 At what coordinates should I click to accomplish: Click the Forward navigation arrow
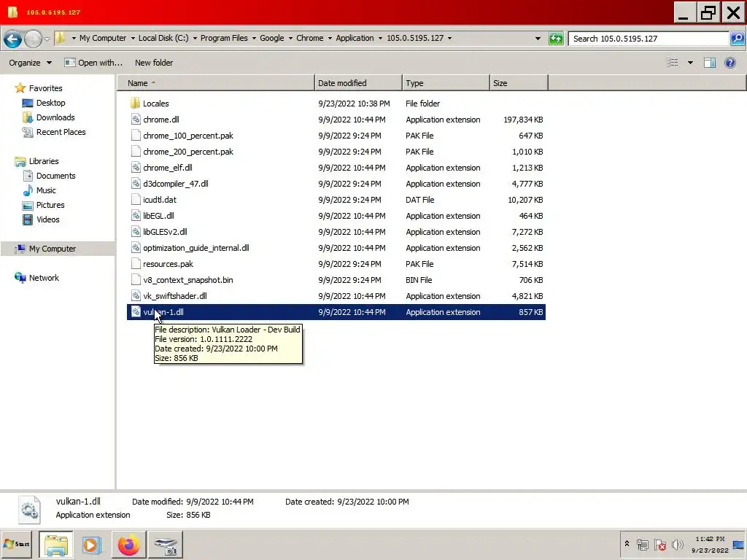point(33,39)
